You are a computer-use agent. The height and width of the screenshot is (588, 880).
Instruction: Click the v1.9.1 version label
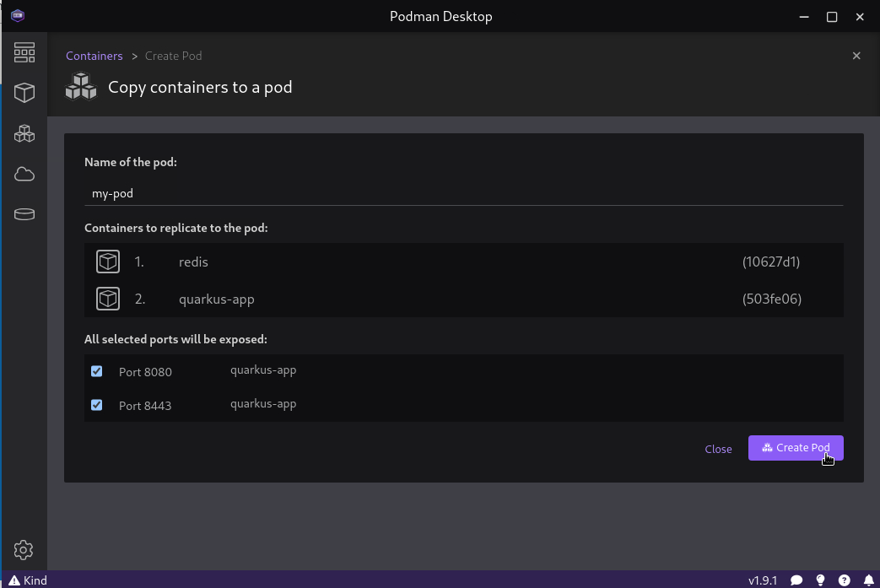(763, 580)
